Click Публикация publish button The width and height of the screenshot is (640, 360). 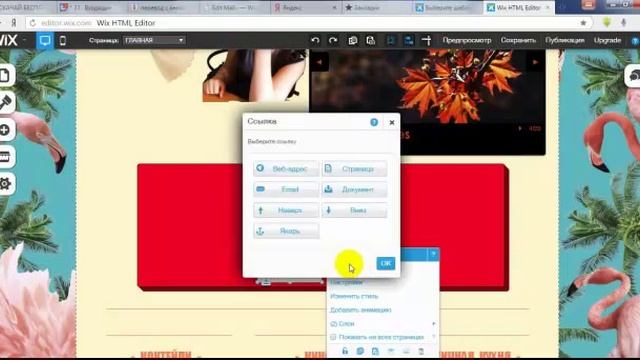click(x=565, y=40)
